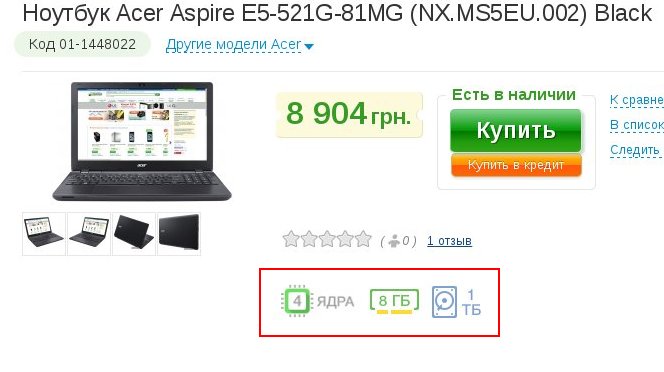Open the 1 отзыв reviews link
This screenshot has height=372, width=664.
[449, 241]
